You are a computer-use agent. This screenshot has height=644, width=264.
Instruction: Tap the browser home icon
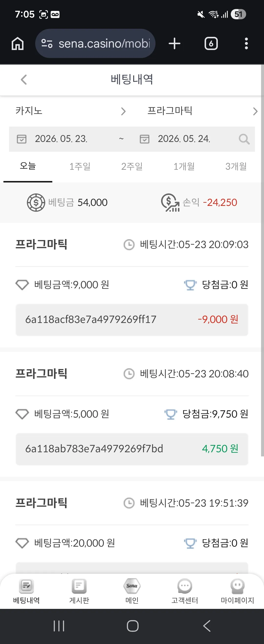point(18,43)
